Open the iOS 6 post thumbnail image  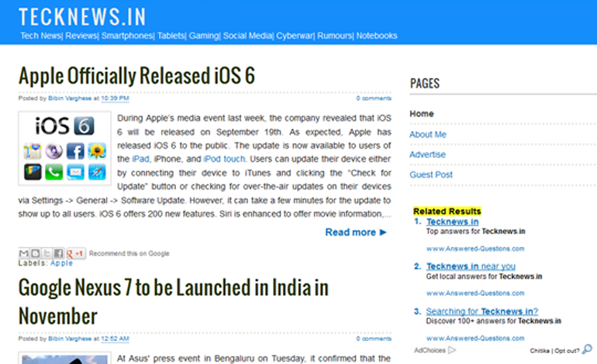pos(64,149)
